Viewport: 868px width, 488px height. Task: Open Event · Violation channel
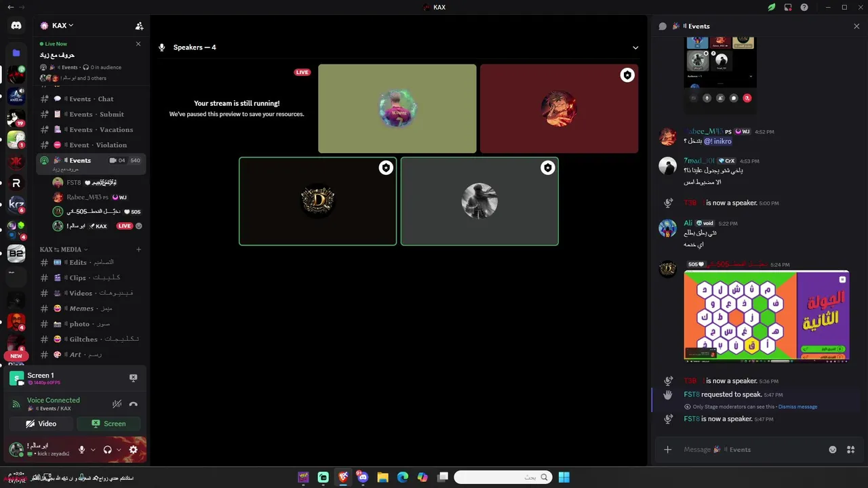click(90, 145)
